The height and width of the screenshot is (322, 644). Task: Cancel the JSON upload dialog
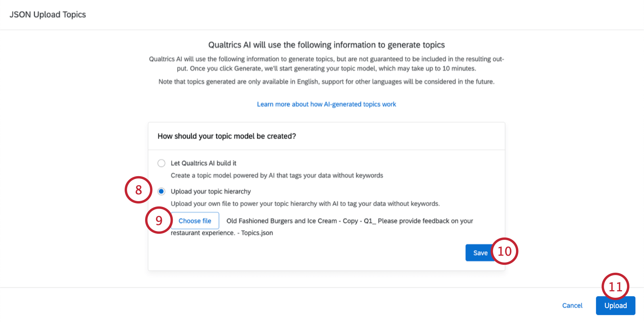click(x=572, y=306)
